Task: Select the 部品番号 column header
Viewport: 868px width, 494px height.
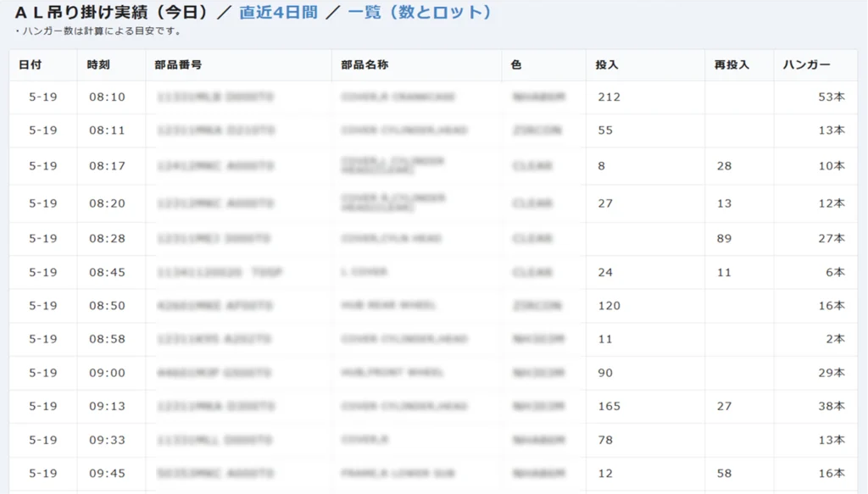Action: (x=178, y=65)
